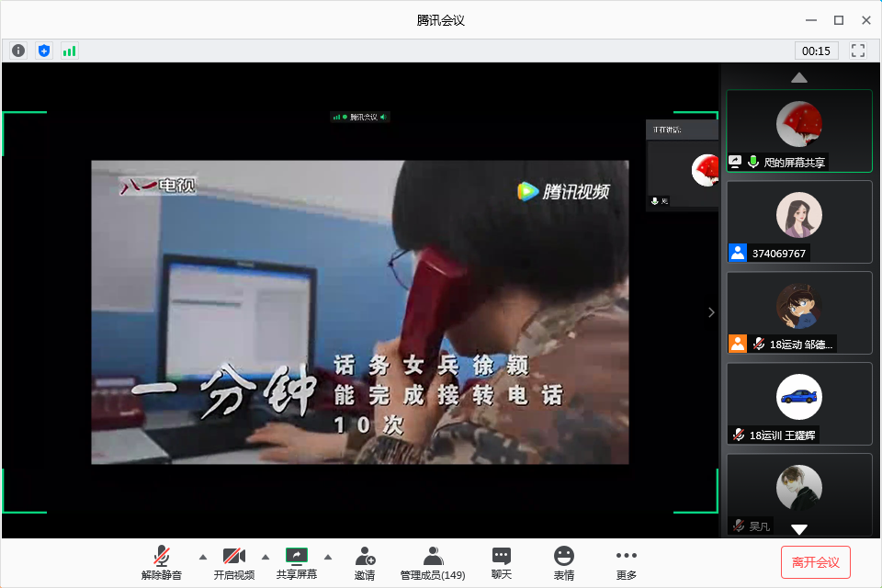Select the 18运动 邹德... participant tile
Image resolution: width=882 pixels, height=588 pixels.
798,313
